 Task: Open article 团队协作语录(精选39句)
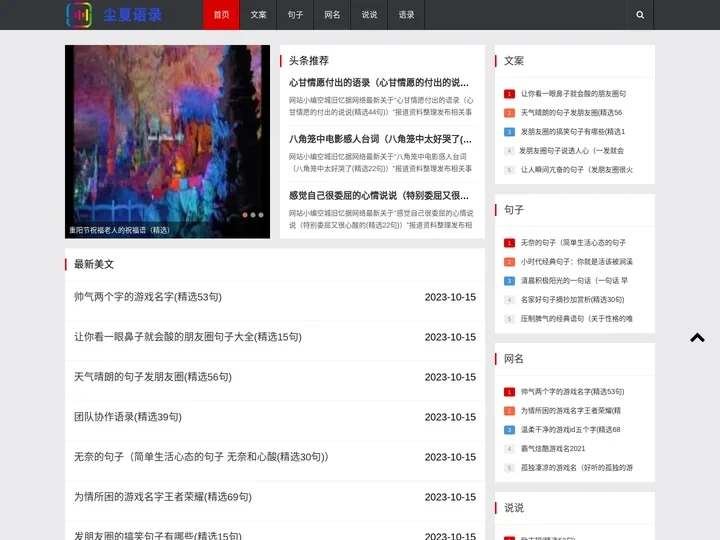coord(128,417)
